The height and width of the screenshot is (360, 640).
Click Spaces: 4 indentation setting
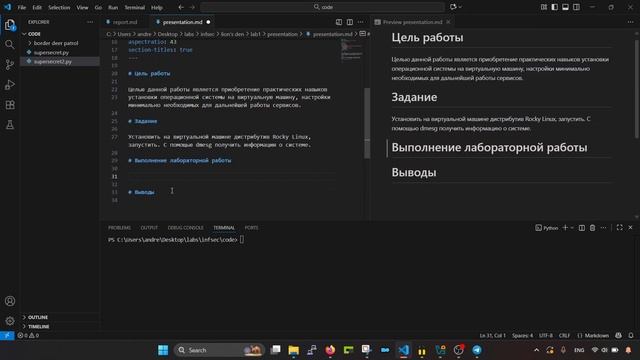pos(522,336)
